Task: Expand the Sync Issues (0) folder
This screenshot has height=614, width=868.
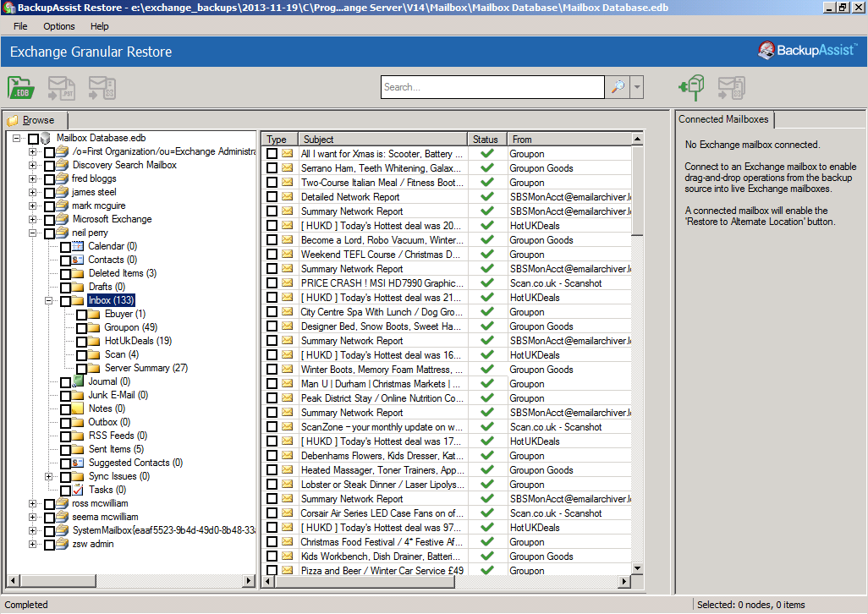Action: coord(49,476)
